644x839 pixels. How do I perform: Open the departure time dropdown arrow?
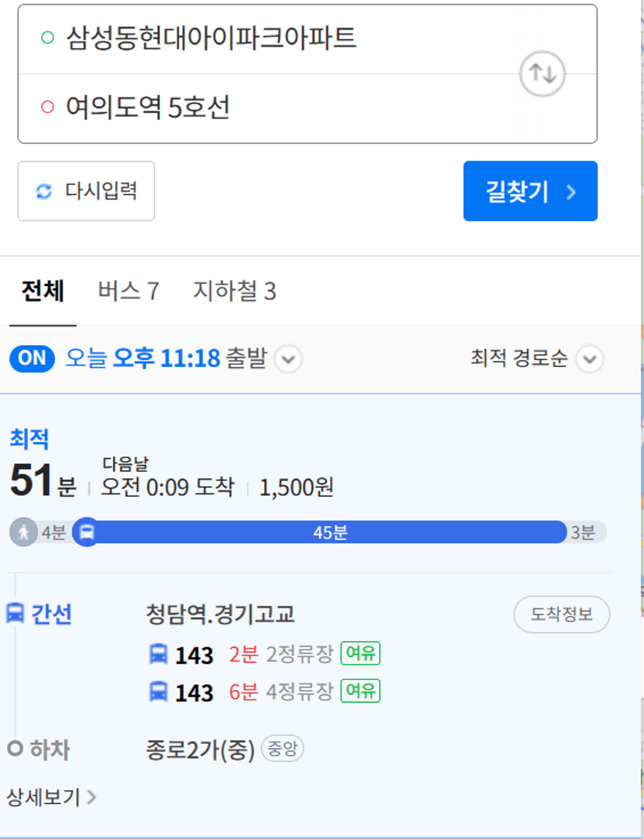point(288,358)
